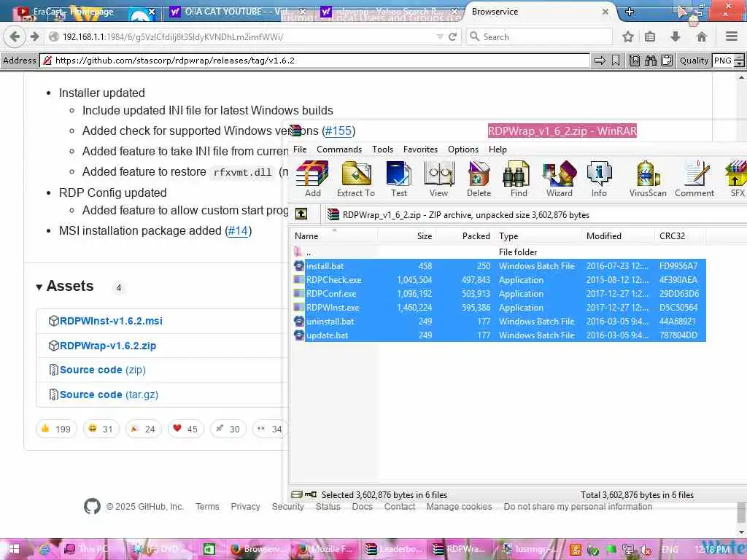
Task: Switch to the OIIA CAT YOUTUBE tab
Action: point(239,12)
